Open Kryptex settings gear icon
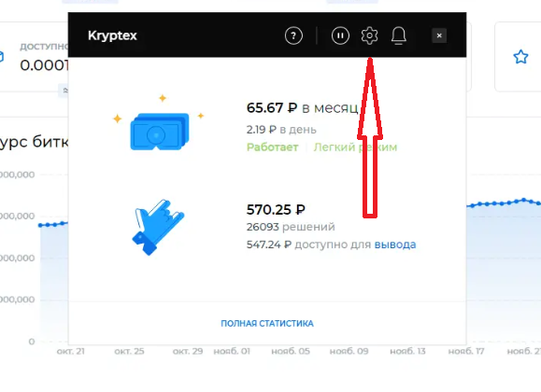 point(369,35)
